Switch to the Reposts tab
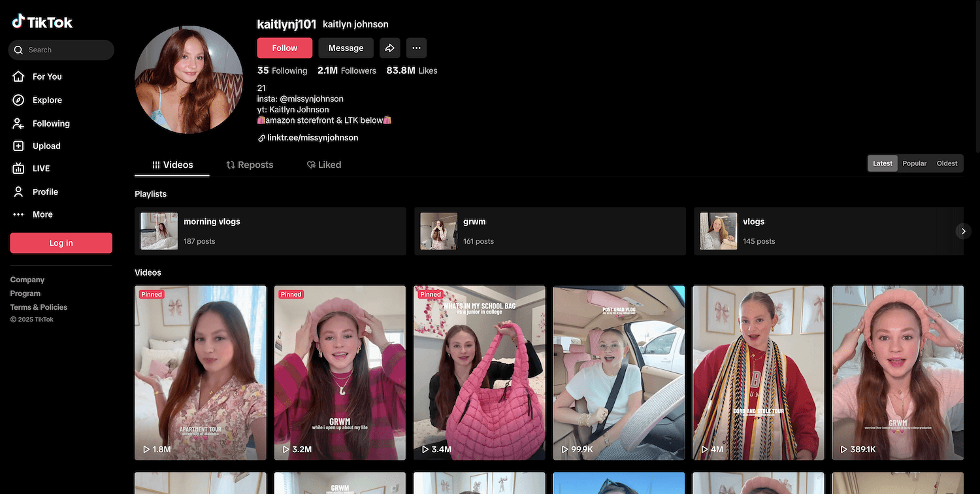Screen dimensions: 980x494 tap(250, 165)
